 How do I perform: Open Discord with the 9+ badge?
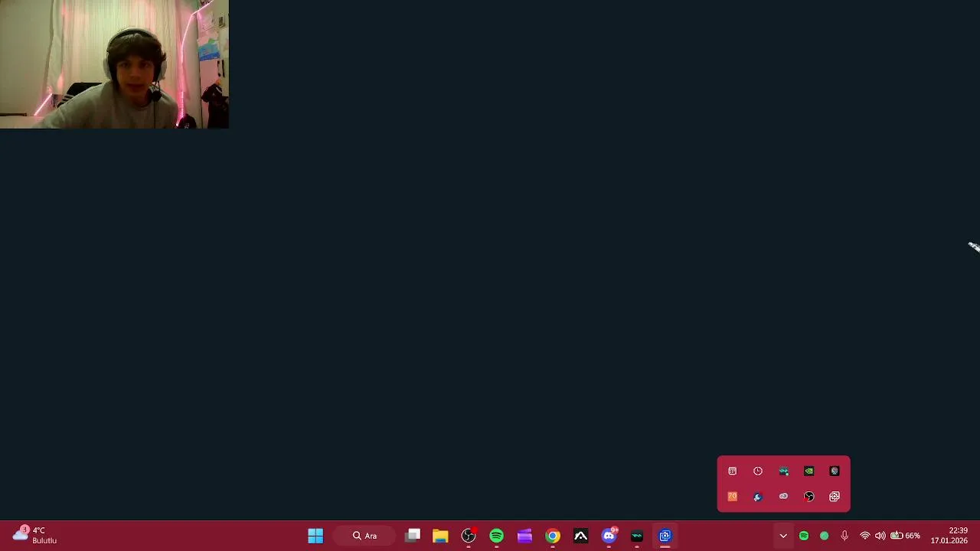coord(609,536)
